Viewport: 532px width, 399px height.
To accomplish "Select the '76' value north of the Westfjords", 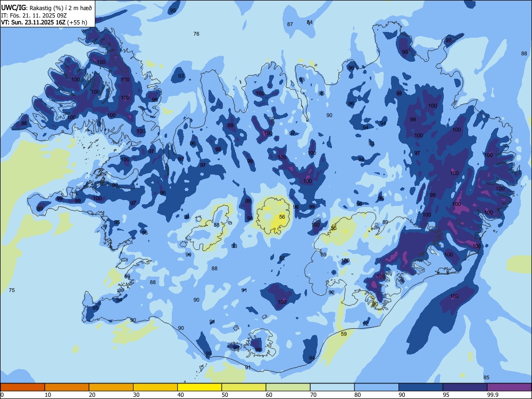I will [x=196, y=34].
